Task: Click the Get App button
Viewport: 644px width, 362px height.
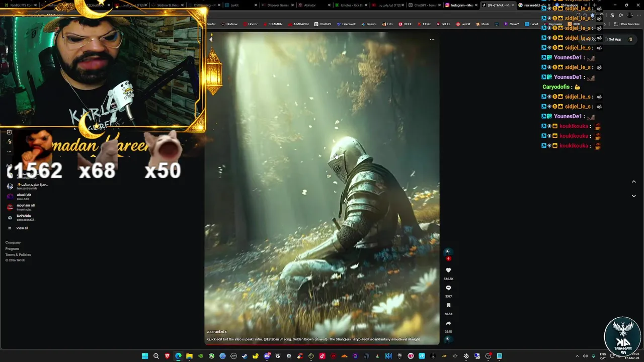Action: pos(613,39)
